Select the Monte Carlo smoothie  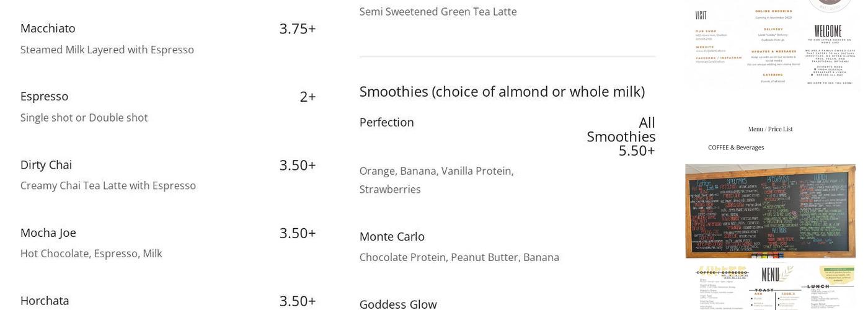(392, 237)
